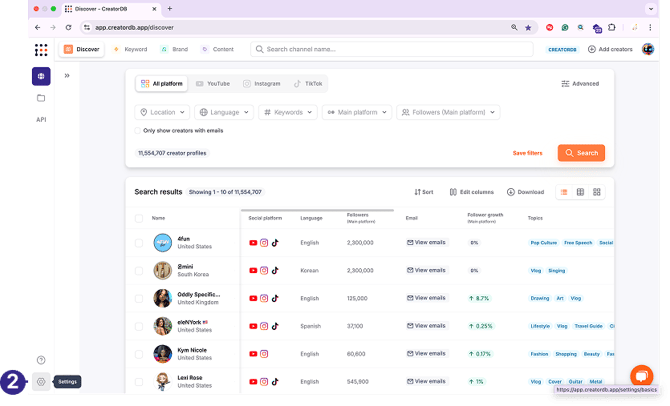Open Lexi Rose's YouTube icon
Screen dimensions: 670x406
(253, 382)
